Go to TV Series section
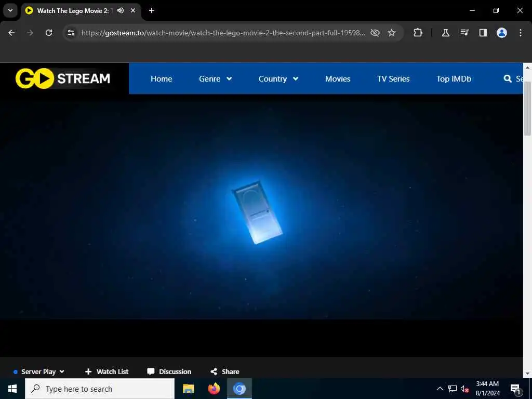Screen dimensions: 532x399 (x=393, y=79)
